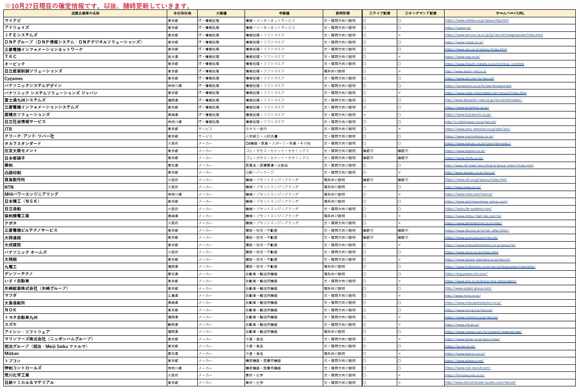Click the hitachi-metals.co.jp recruit link
This screenshot has height=392, width=580.
[484, 64]
